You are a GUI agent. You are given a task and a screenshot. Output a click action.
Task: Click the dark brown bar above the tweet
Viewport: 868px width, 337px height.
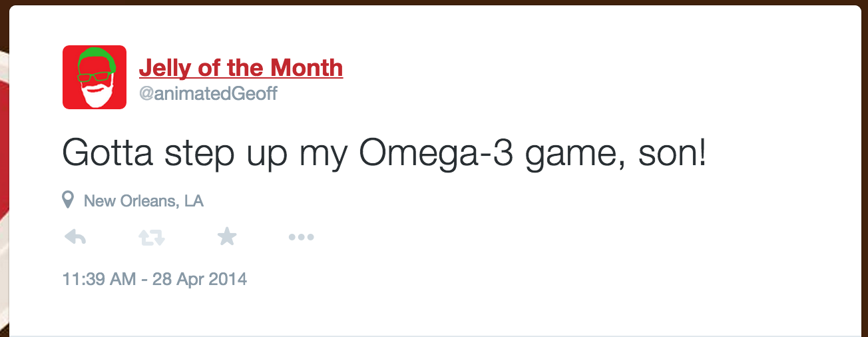pos(433,2)
